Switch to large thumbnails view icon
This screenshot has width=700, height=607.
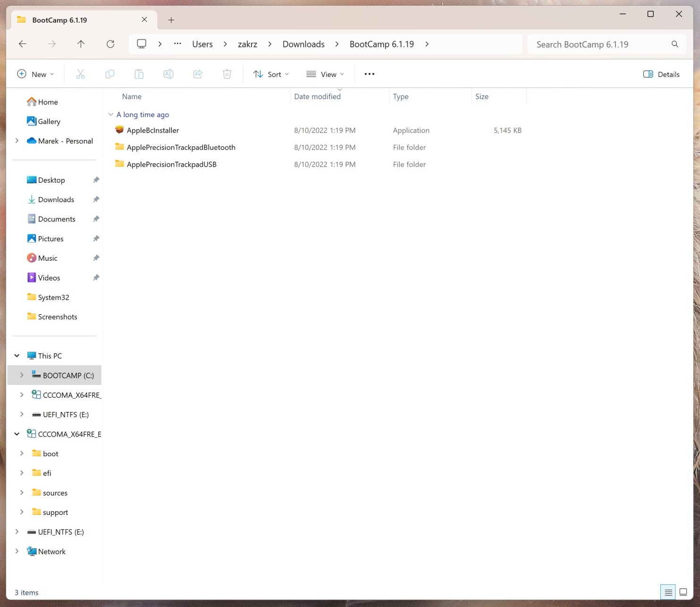(x=683, y=592)
